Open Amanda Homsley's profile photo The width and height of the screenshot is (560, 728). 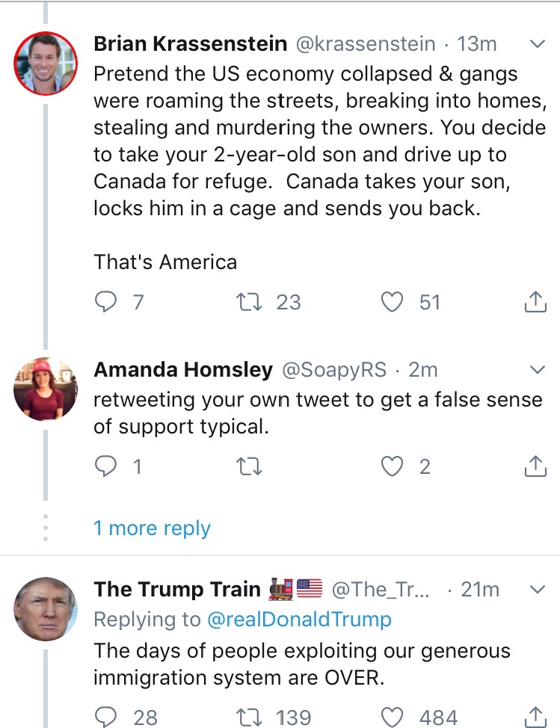[45, 389]
